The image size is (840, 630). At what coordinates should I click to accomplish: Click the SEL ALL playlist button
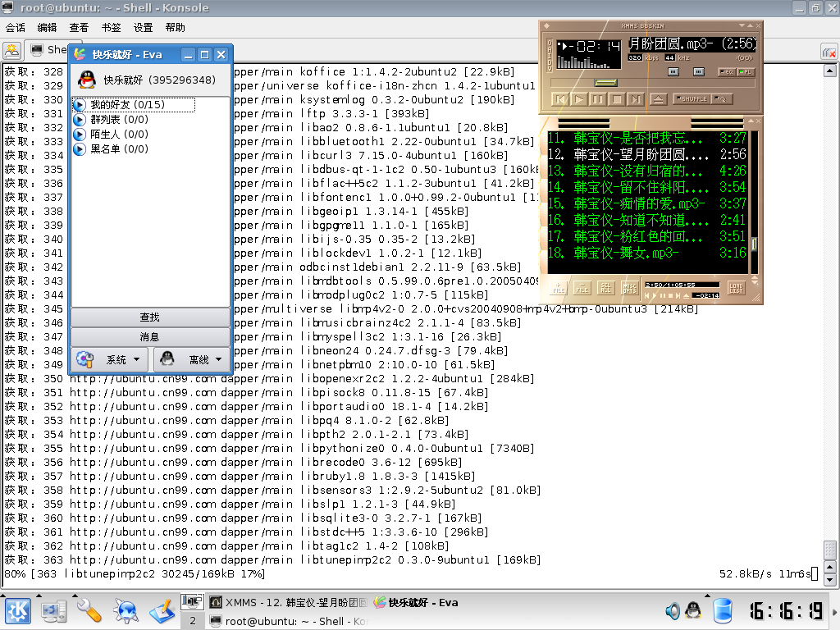[606, 288]
